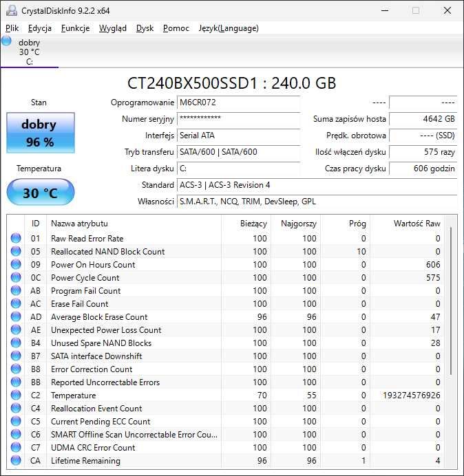Click the blue disk status orb beside dobry

6,41
